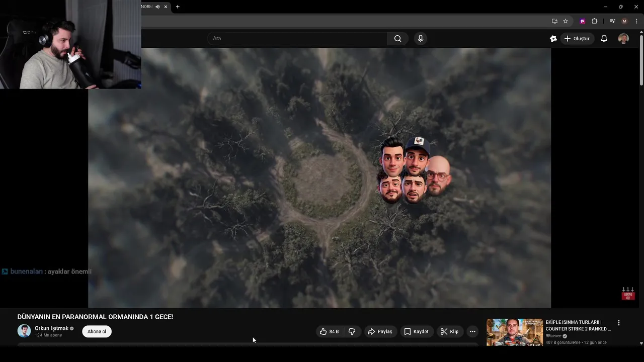Open the EKİPLE ISINMA TURLARI video title
644x362 pixels.
pyautogui.click(x=578, y=325)
